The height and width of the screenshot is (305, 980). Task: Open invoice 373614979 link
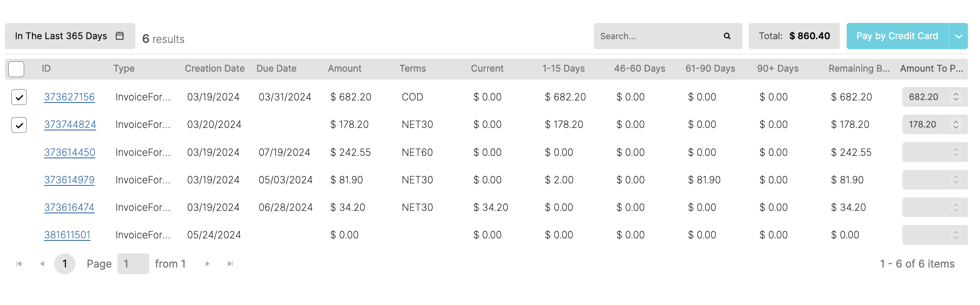point(69,180)
